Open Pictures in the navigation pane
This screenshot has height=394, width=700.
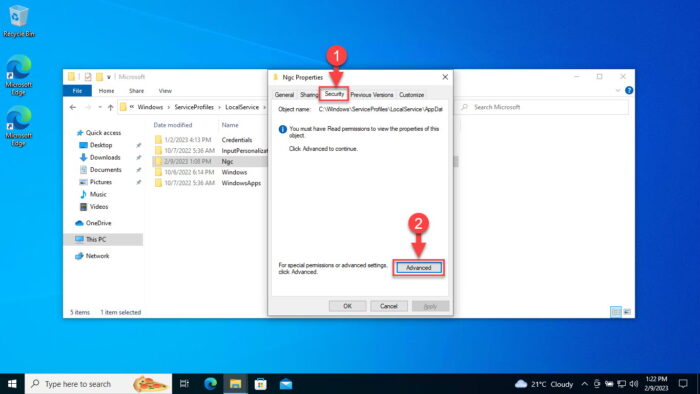tap(100, 182)
